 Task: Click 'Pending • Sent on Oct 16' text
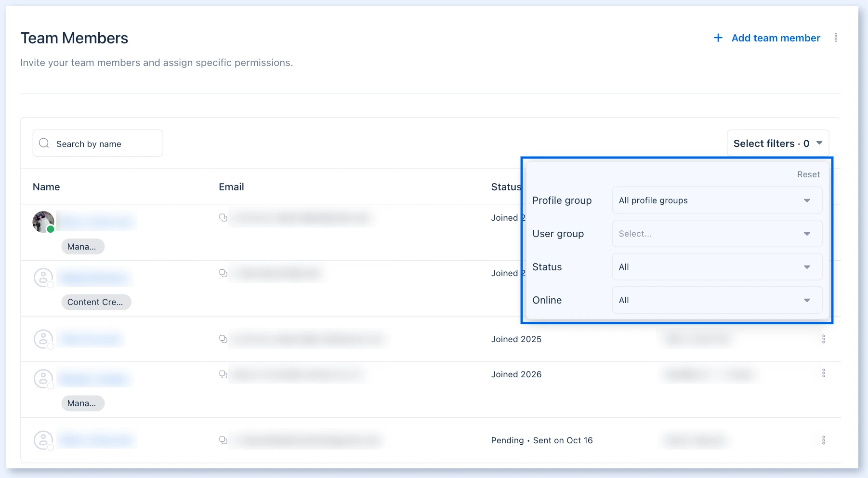[x=542, y=440]
